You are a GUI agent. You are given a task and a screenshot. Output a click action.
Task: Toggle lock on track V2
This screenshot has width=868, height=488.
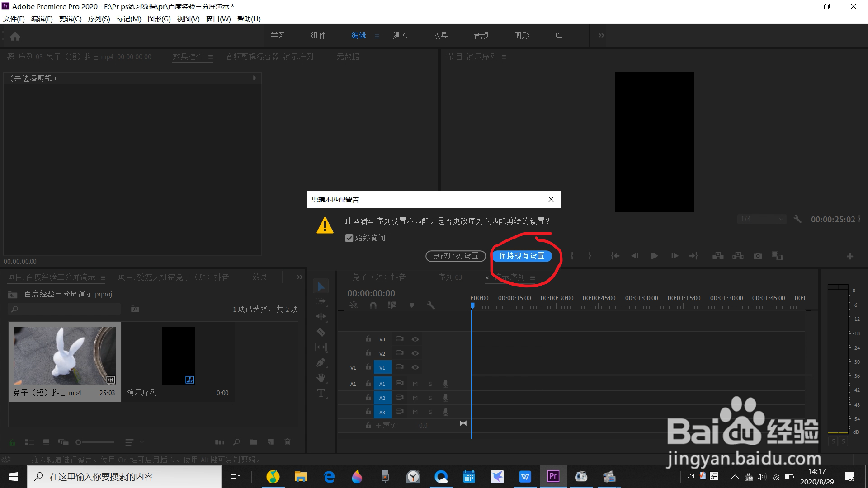(368, 353)
